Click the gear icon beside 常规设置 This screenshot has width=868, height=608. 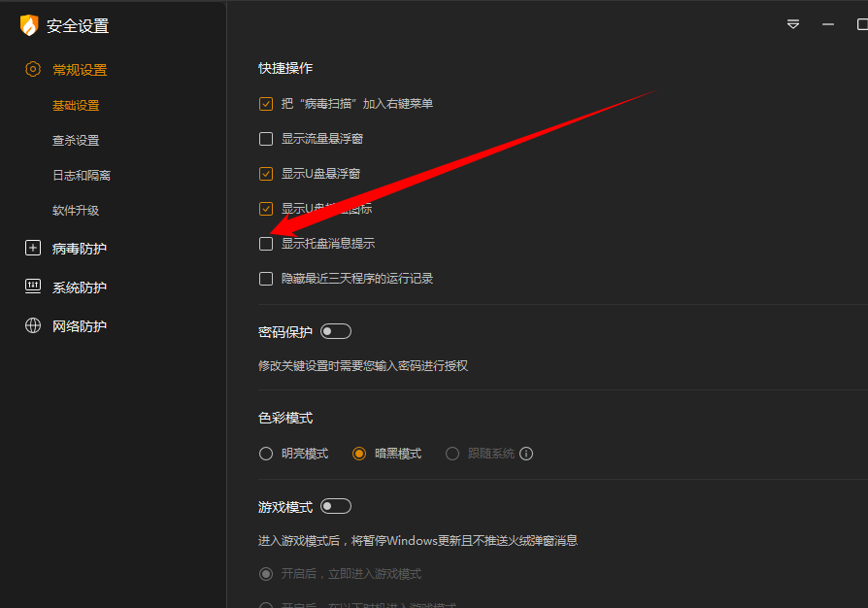coord(33,70)
